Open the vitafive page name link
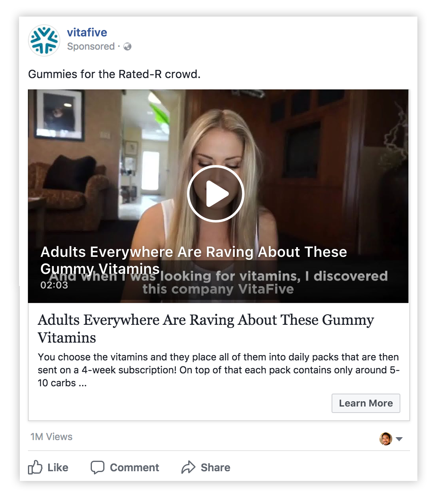The width and height of the screenshot is (436, 504). (x=87, y=32)
